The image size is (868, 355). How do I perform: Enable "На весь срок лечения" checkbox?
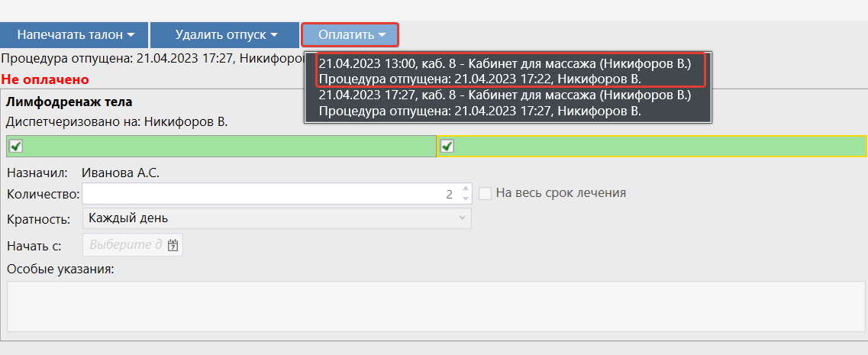[x=485, y=193]
